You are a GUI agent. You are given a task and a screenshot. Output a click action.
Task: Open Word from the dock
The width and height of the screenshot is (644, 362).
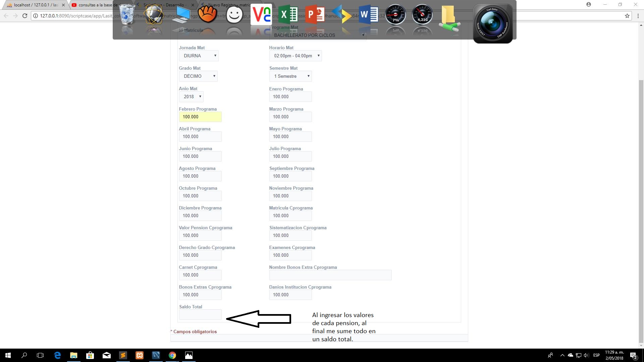(x=368, y=15)
